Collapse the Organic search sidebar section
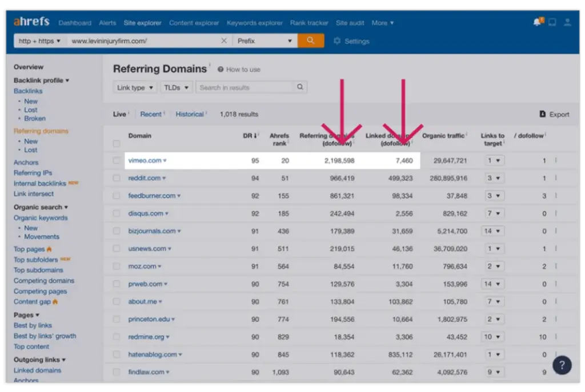 click(41, 207)
